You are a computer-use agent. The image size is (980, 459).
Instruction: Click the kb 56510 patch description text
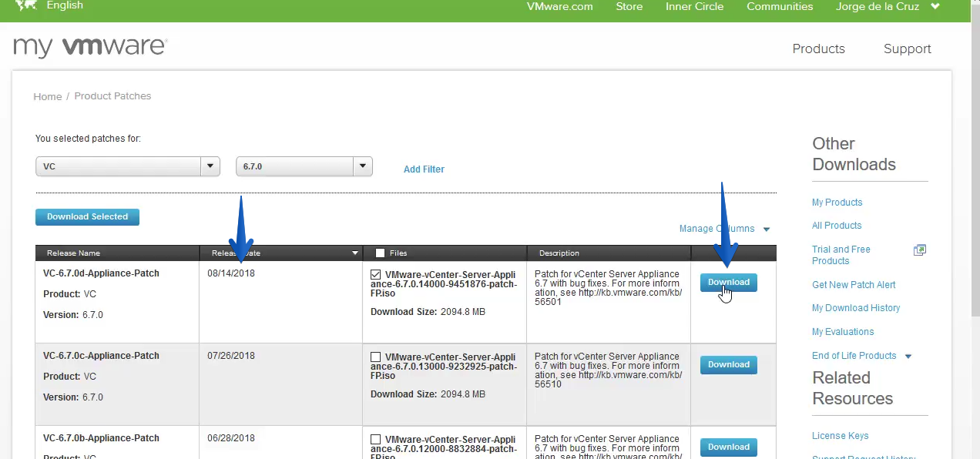[x=608, y=370]
